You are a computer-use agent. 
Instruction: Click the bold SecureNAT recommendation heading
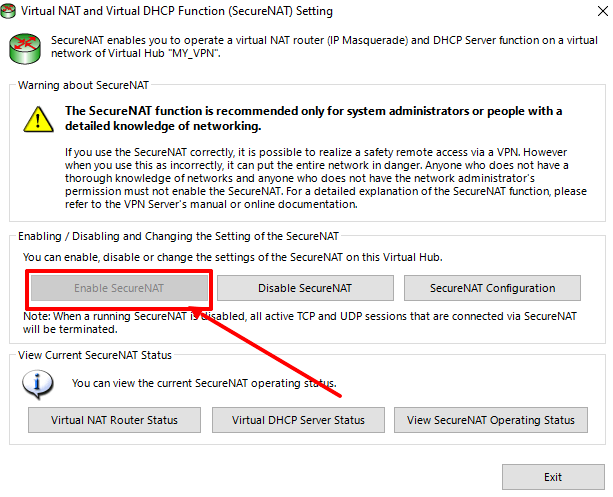(x=313, y=118)
